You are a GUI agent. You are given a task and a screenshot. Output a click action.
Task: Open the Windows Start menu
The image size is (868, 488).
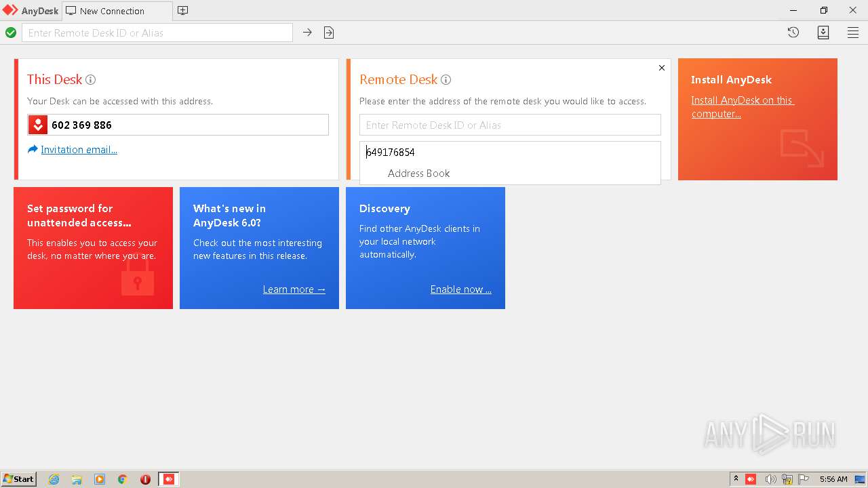pyautogui.click(x=19, y=479)
